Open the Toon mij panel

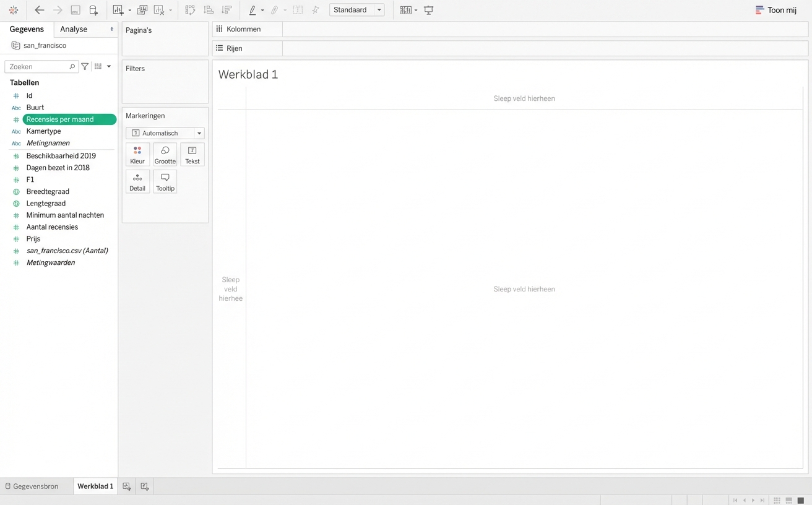point(776,10)
